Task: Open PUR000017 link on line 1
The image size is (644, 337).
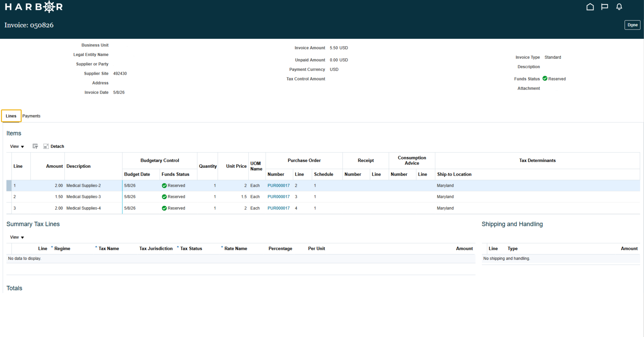Action: (x=278, y=185)
